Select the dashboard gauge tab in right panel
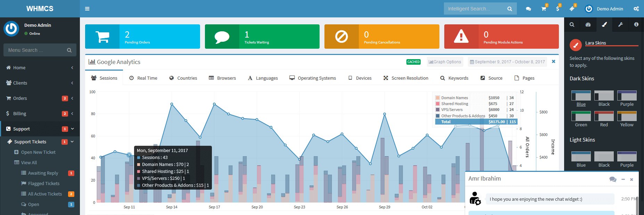This screenshot has width=644, height=215. tap(588, 24)
